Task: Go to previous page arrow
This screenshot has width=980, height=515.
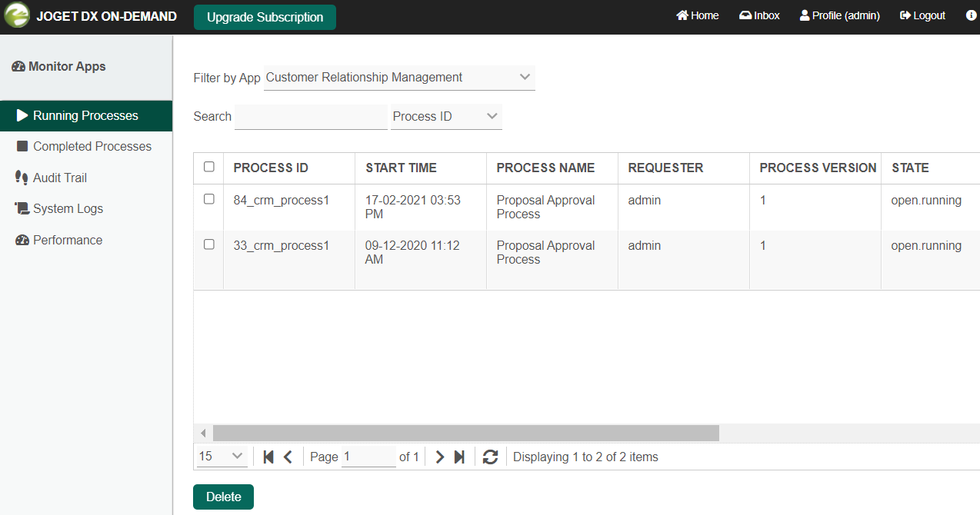Action: pos(288,457)
